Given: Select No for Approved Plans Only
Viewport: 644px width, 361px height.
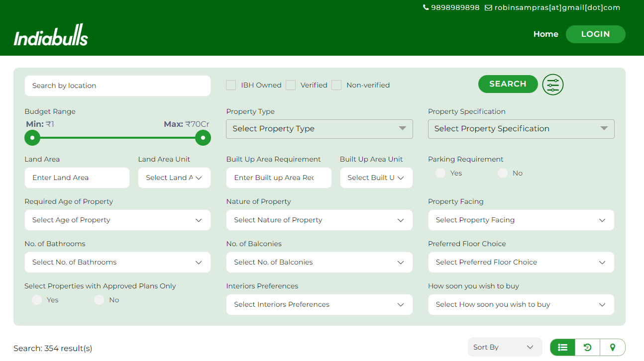Looking at the screenshot, I should coord(99,300).
